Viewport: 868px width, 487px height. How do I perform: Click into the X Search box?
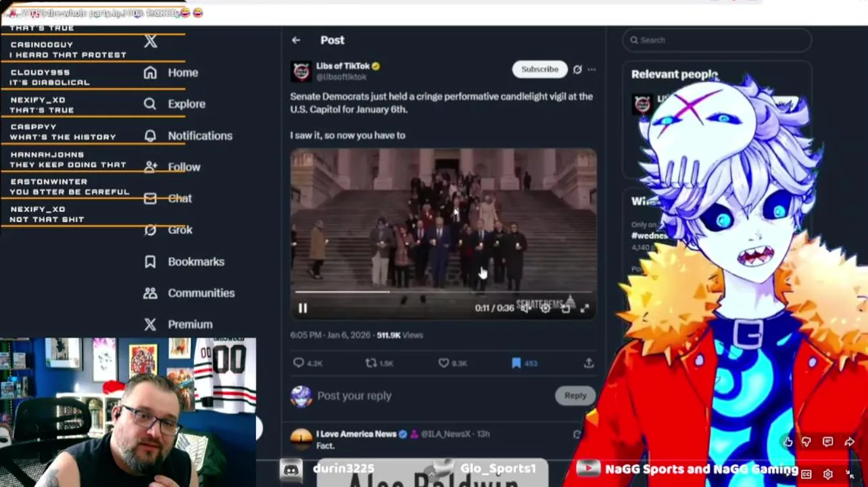coord(717,40)
